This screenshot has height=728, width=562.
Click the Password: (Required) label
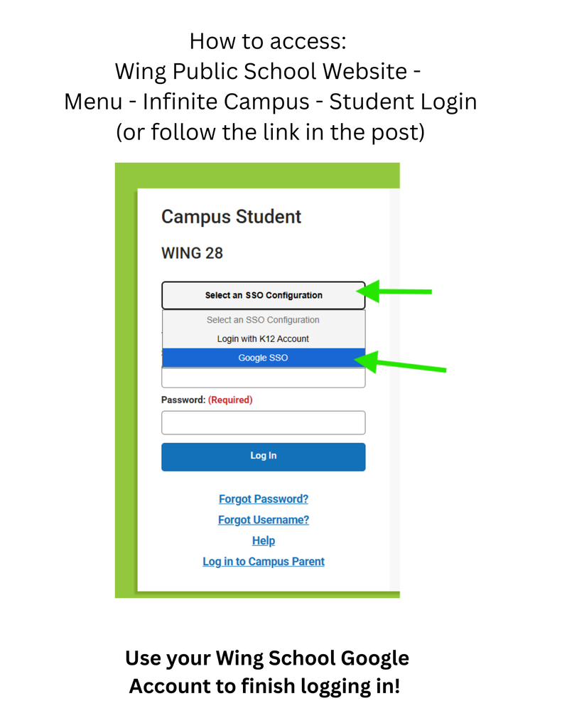coord(207,400)
